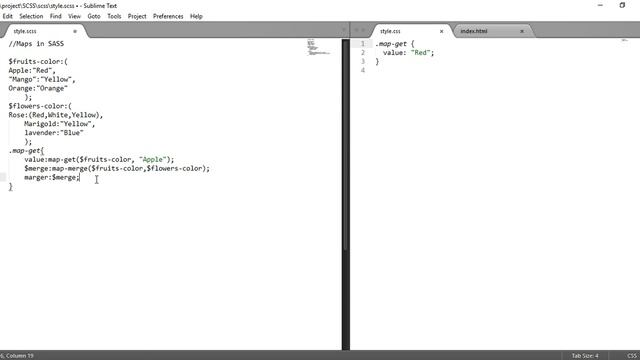The width and height of the screenshot is (640, 360).
Task: Click the marger:$merge; line
Action: (52, 178)
